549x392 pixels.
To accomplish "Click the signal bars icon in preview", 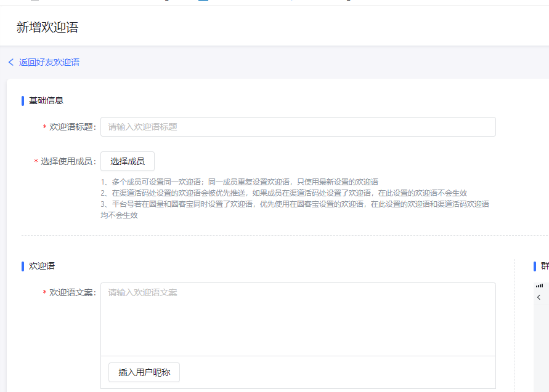I will pos(540,286).
